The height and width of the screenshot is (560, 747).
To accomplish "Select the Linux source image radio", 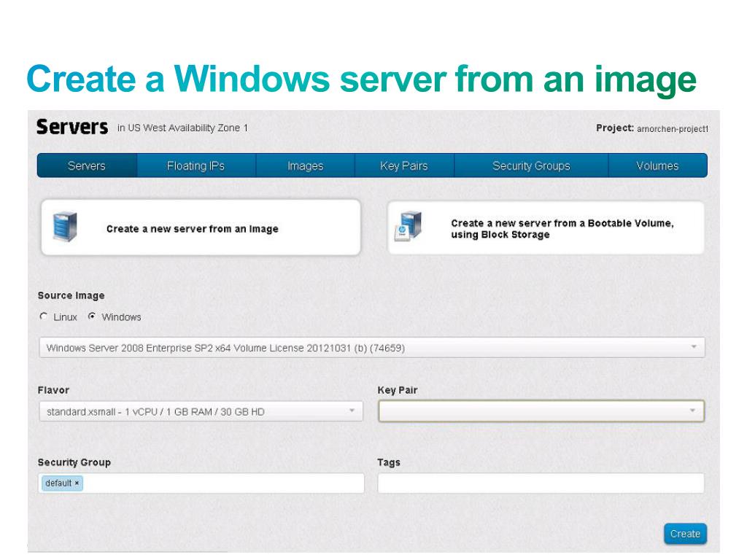I will pos(44,316).
